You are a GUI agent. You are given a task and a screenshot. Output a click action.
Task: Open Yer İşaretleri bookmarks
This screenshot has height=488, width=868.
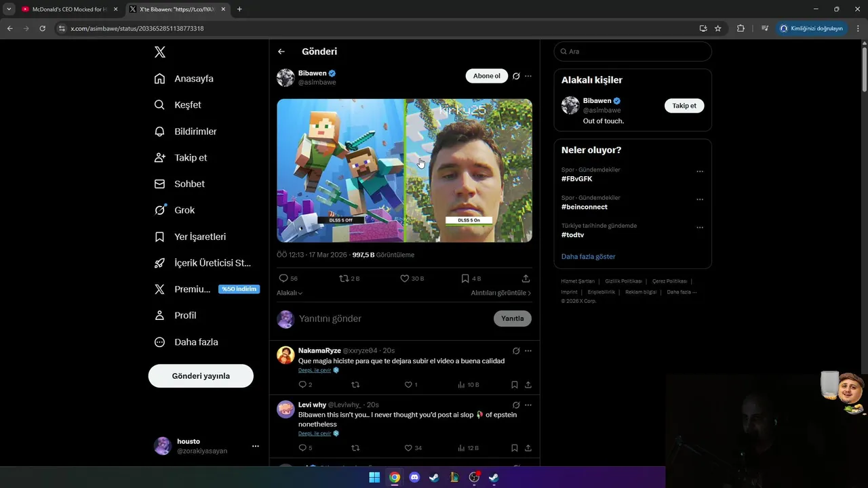190,237
